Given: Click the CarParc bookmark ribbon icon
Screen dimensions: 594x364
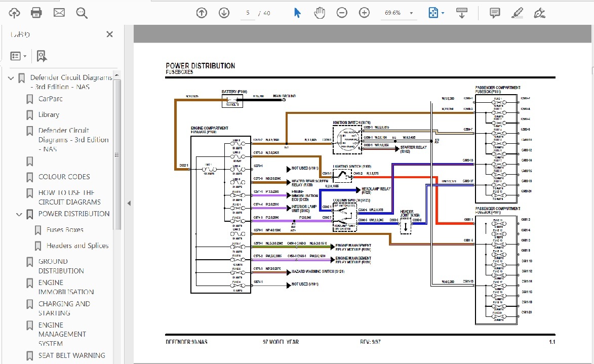Looking at the screenshot, I should pyautogui.click(x=29, y=99).
